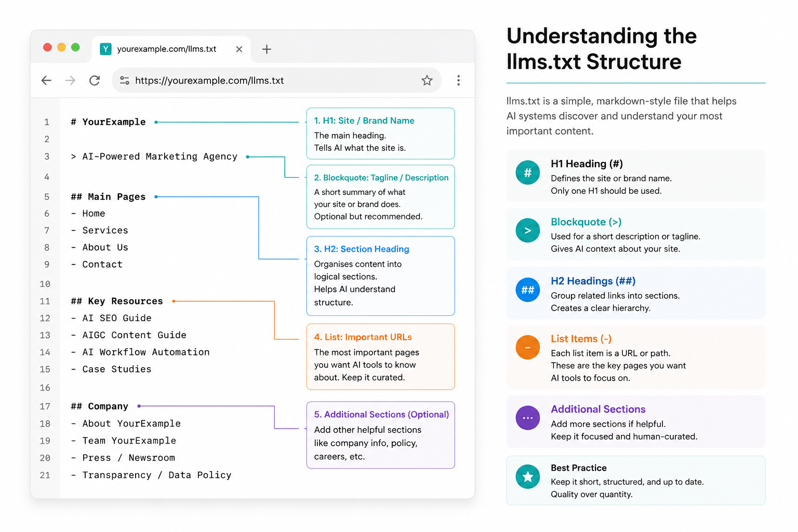Open the three-dot browser menu
This screenshot has height=532, width=798.
tap(458, 81)
